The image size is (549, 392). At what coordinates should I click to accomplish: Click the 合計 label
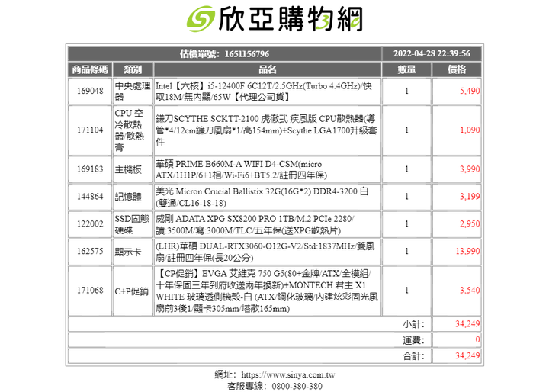[413, 356]
